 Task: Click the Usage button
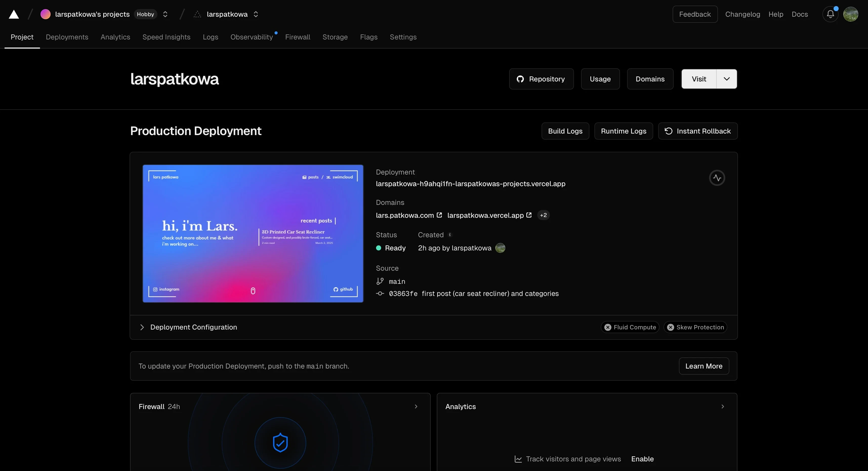click(600, 79)
